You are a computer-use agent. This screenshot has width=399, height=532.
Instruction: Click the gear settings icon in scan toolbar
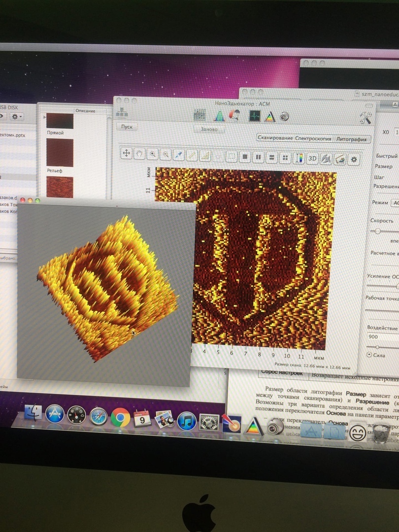pos(353,160)
